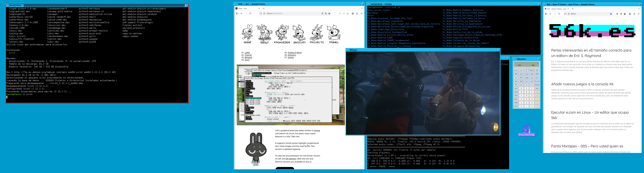Viewport: 644px width, 173px height.
Task: Reload the 100r.co page
Action: click(250, 13)
